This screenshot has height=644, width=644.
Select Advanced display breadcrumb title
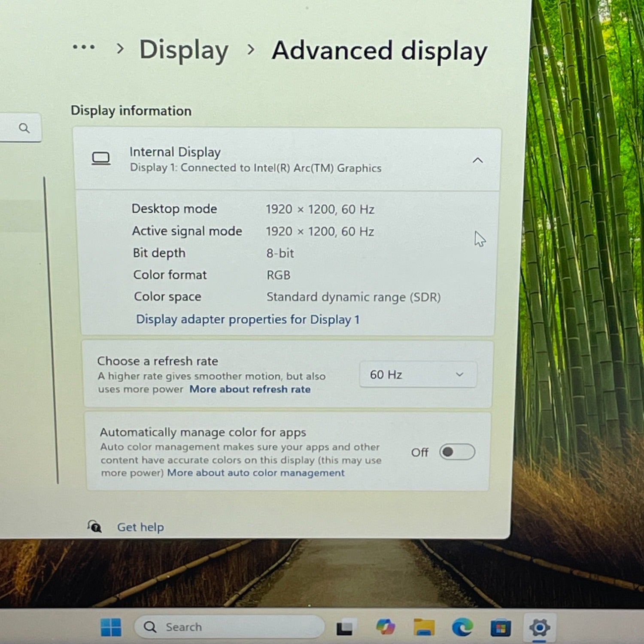(x=380, y=52)
